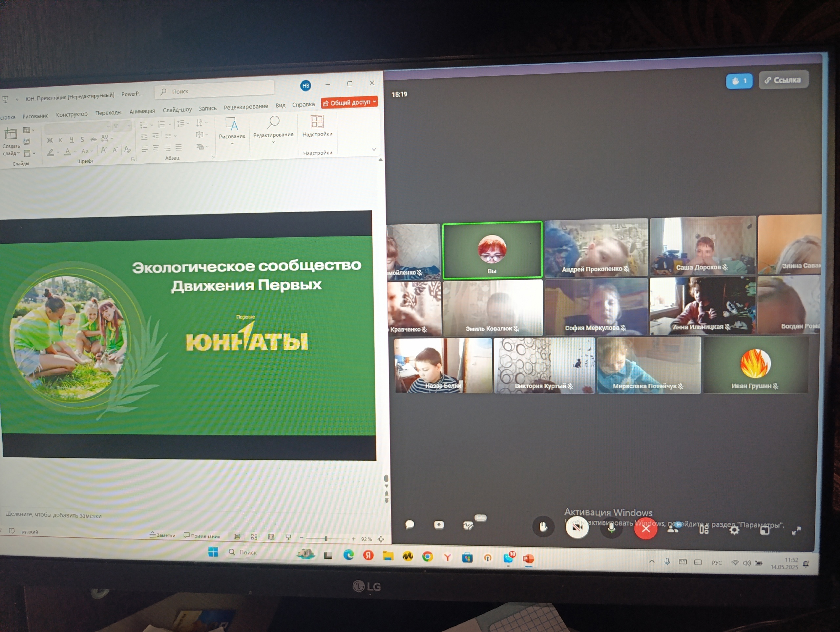The image size is (840, 632).
Task: Toggle the Заметки notes pane
Action: point(162,535)
